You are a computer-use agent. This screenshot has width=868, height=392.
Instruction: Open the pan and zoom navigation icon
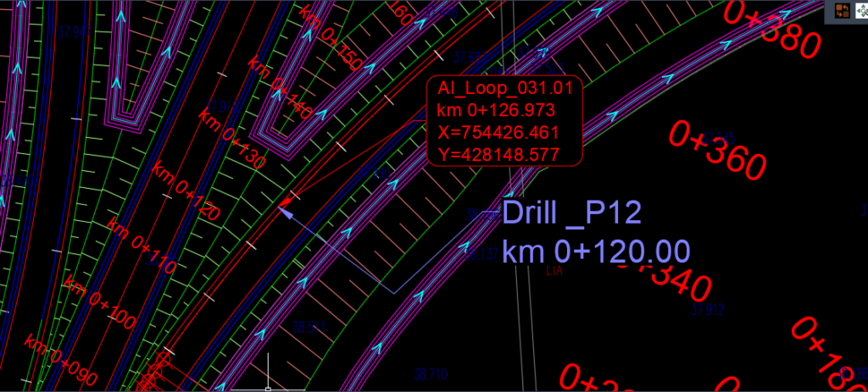tap(861, 11)
